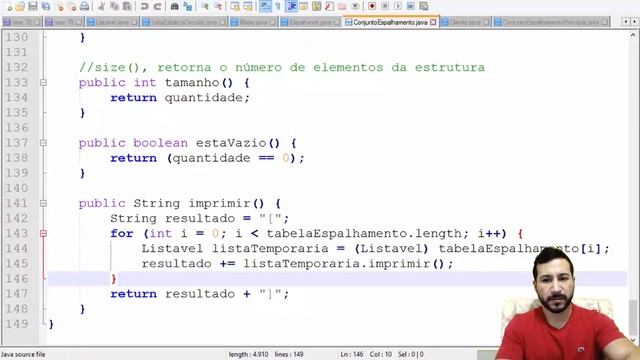640x360 pixels.
Task: Select the ConjuntoEspalhamento.java tab
Action: click(390, 22)
